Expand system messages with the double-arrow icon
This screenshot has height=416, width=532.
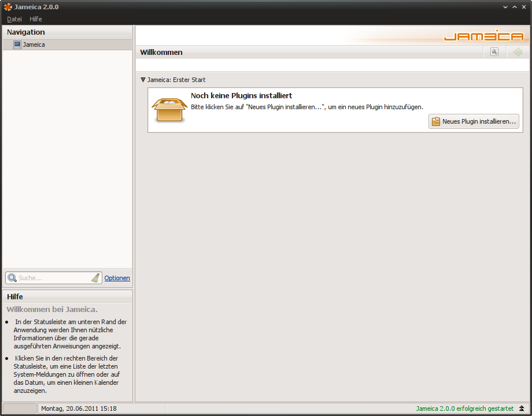click(x=522, y=408)
